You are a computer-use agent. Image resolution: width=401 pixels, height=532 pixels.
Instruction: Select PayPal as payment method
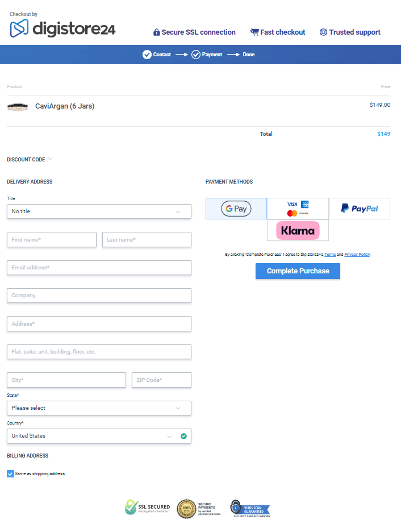360,209
